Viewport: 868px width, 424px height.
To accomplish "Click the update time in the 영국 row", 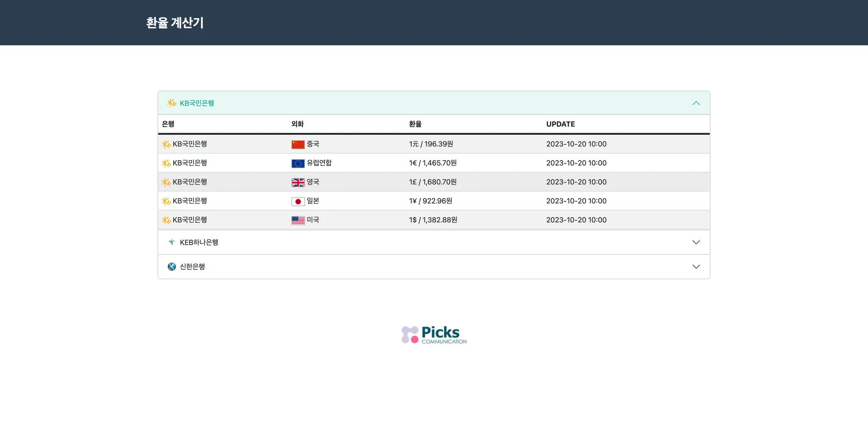I will point(576,182).
